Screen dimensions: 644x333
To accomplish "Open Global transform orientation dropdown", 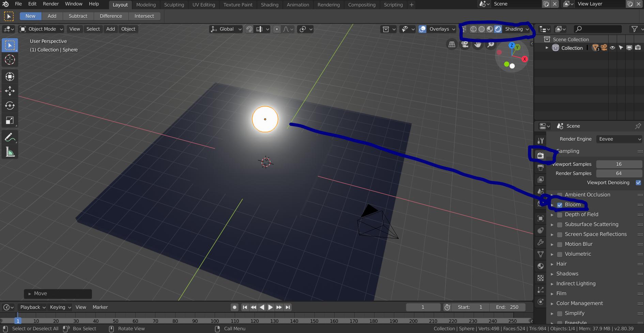I will 226,29.
